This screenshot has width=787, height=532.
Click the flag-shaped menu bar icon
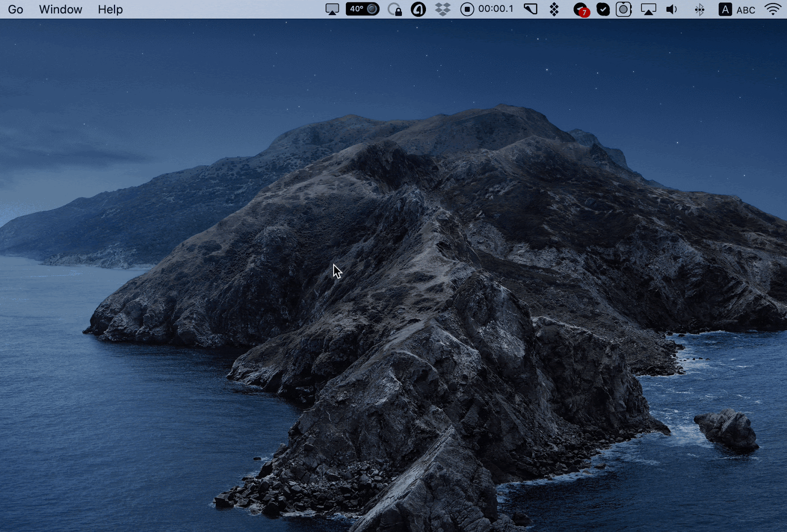[530, 9]
